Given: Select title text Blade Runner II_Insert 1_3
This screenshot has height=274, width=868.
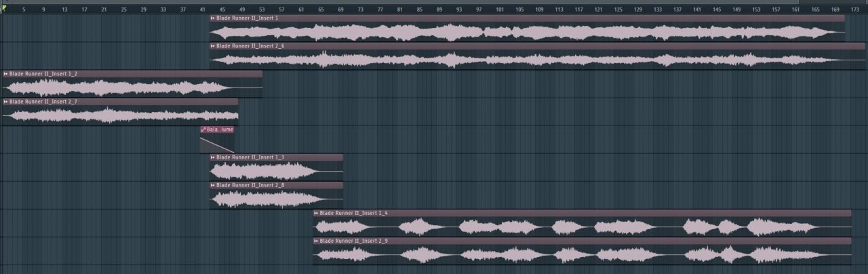Looking at the screenshot, I should (250, 157).
